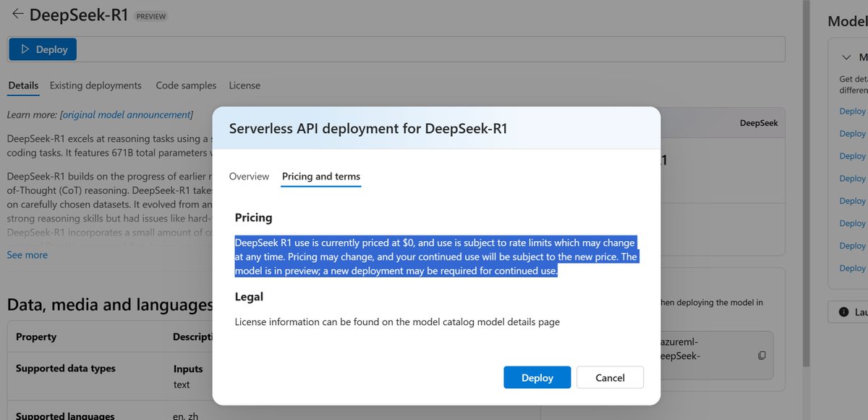This screenshot has height=420, width=868.
Task: Click the Property column header
Action: click(36, 337)
